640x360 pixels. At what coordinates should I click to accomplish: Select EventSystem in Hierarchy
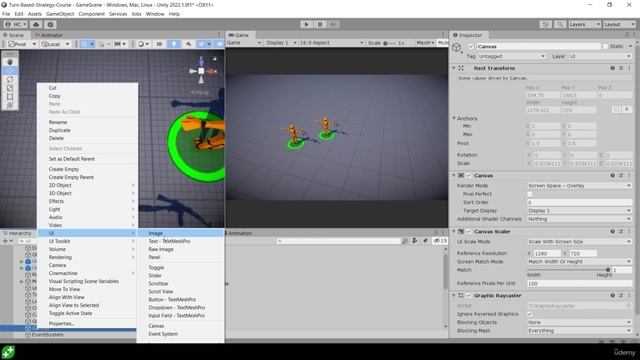pos(47,335)
